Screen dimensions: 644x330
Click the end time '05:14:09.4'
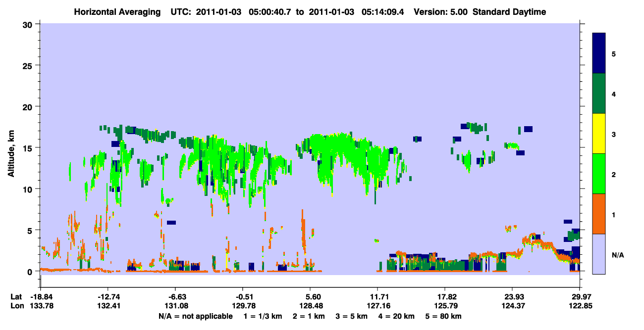click(x=382, y=12)
